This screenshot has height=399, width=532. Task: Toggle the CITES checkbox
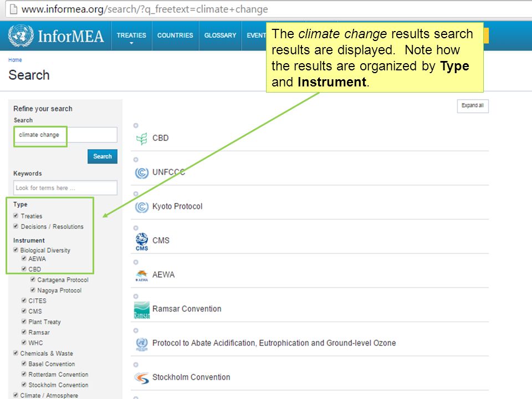tap(24, 300)
